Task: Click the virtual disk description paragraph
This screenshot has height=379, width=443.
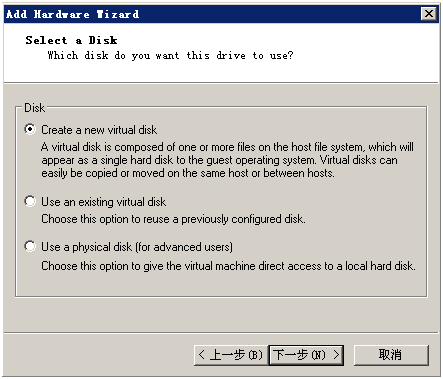Action: click(227, 160)
